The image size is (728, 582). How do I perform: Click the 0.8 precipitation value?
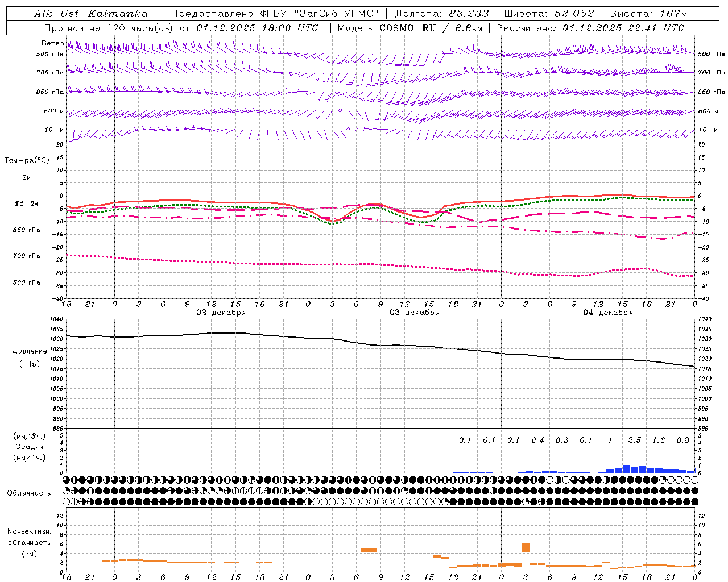click(682, 440)
